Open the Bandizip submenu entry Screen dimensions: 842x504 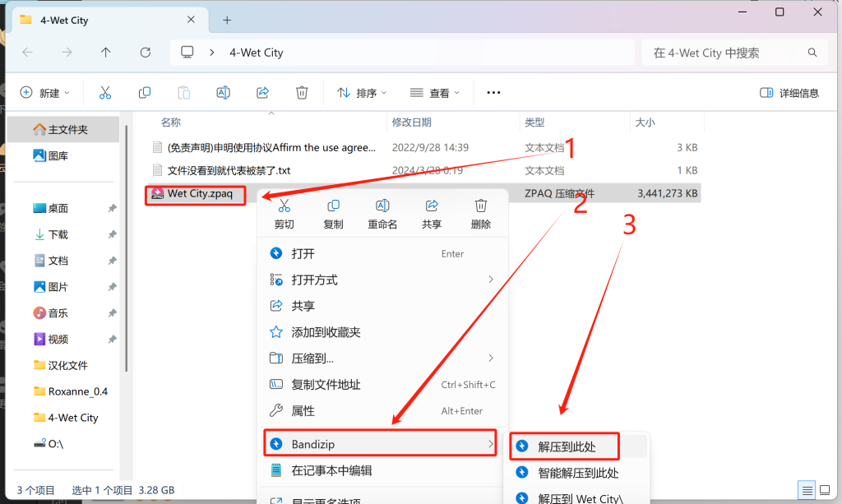pos(380,444)
